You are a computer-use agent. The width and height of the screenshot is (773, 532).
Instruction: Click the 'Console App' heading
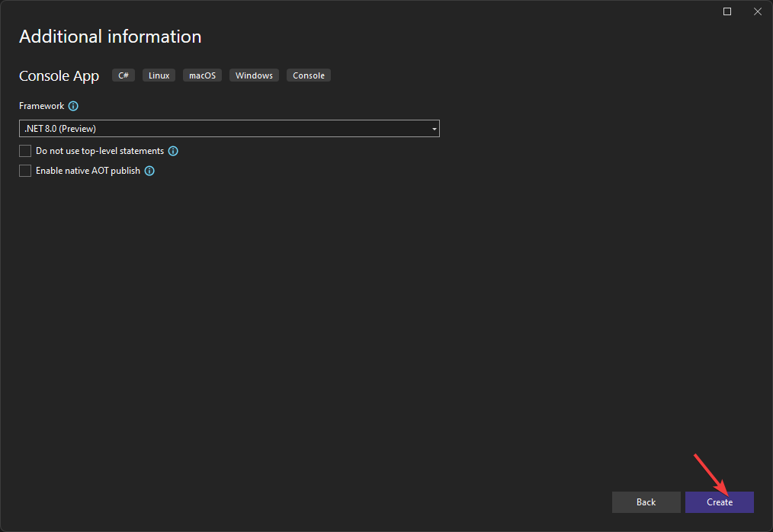coord(59,75)
